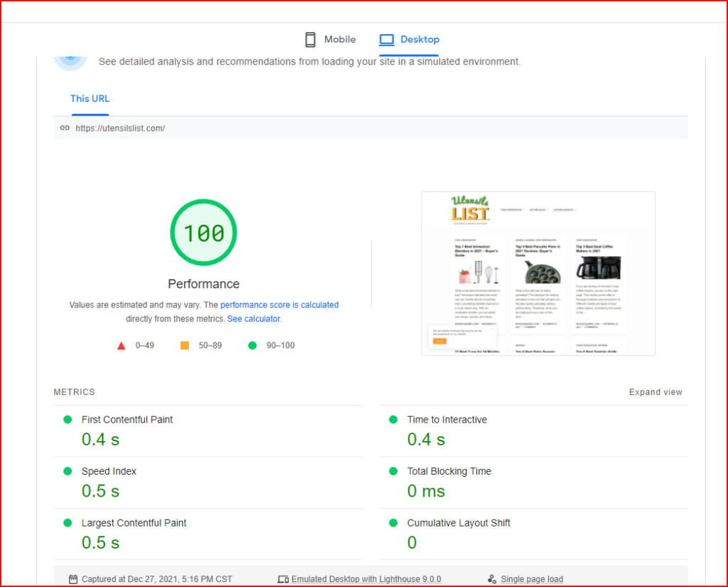The height and width of the screenshot is (587, 728).
Task: Click the devices icon beside Emulated Desktop
Action: tap(283, 579)
